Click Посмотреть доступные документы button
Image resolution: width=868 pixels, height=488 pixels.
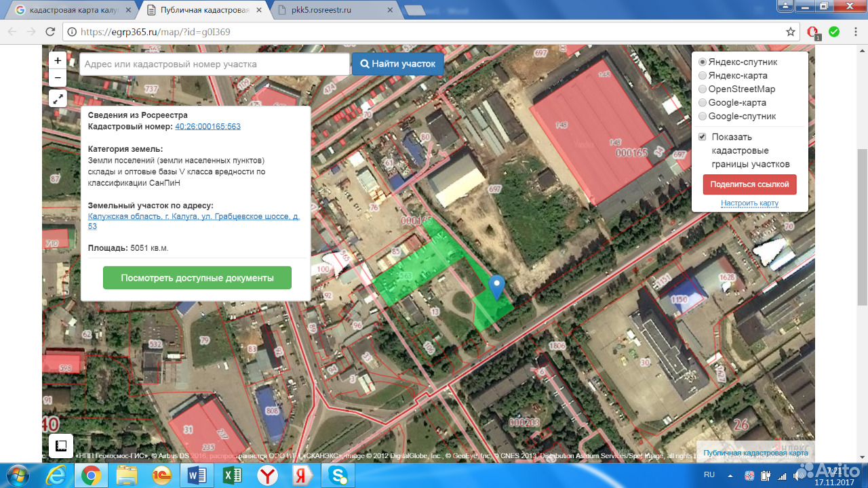click(x=197, y=278)
